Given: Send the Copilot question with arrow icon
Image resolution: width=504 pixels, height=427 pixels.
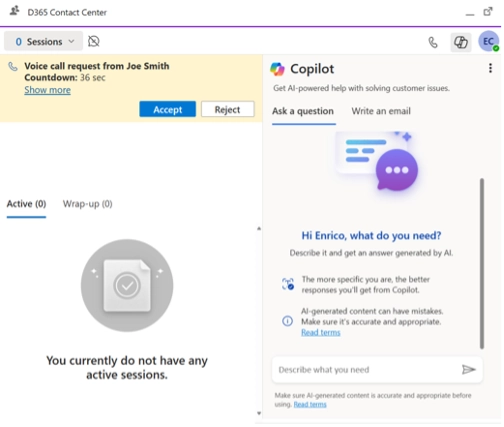Looking at the screenshot, I should tap(468, 369).
